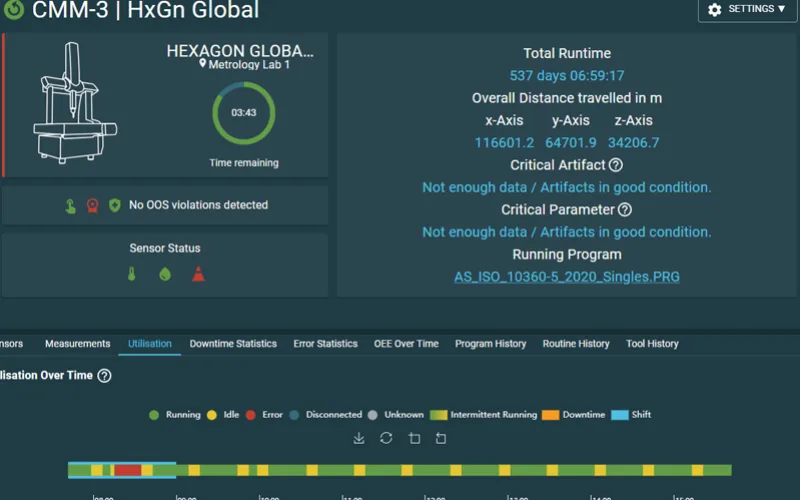Click the HEXAGON GLOBA... machine title
800x500 pixels.
pyautogui.click(x=240, y=51)
